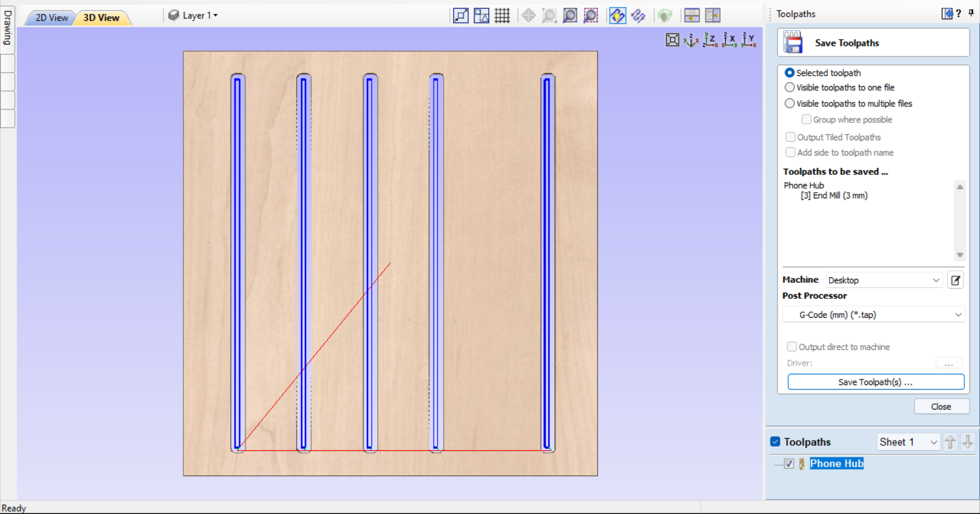Screen dimensions: 980x514
Task: Click the isometric view axis icon
Action: (x=691, y=41)
